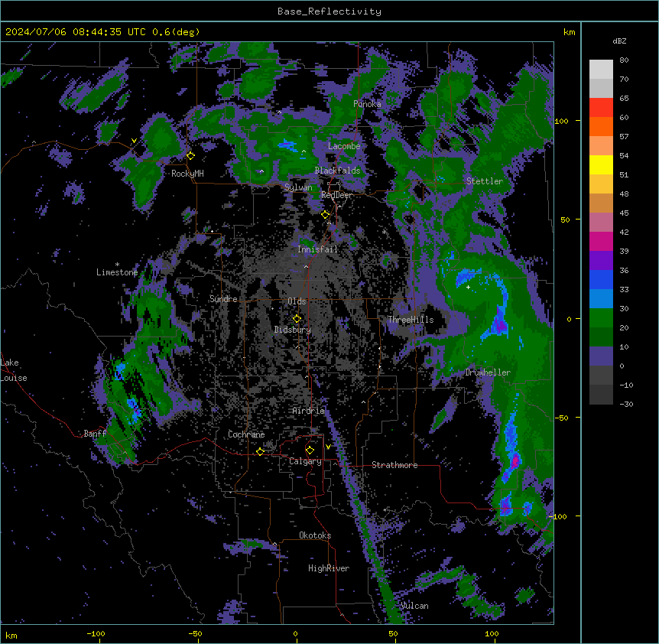Screen dimensions: 659x644
Task: Click the 80 value in the dBZ legend
Action: tap(624, 60)
